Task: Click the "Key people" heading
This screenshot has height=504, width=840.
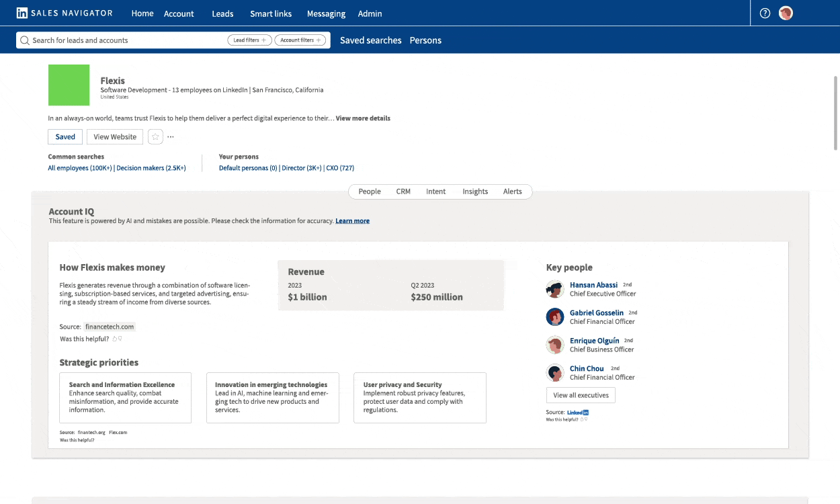Action: (569, 267)
